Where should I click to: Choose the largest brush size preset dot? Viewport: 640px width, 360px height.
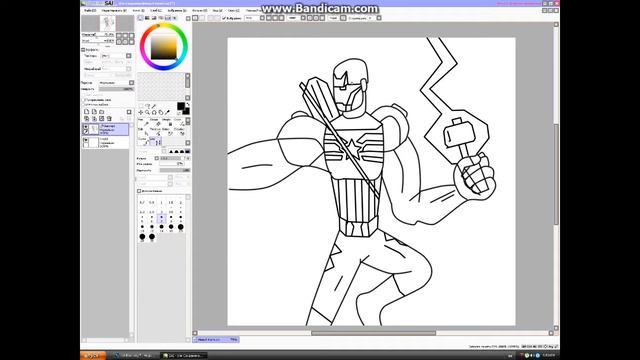coord(152,237)
